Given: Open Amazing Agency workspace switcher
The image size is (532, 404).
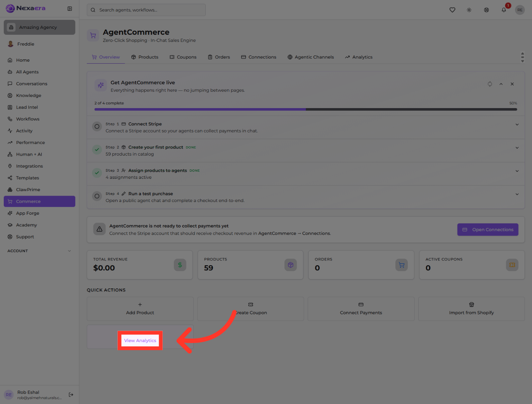Looking at the screenshot, I should pyautogui.click(x=39, y=27).
